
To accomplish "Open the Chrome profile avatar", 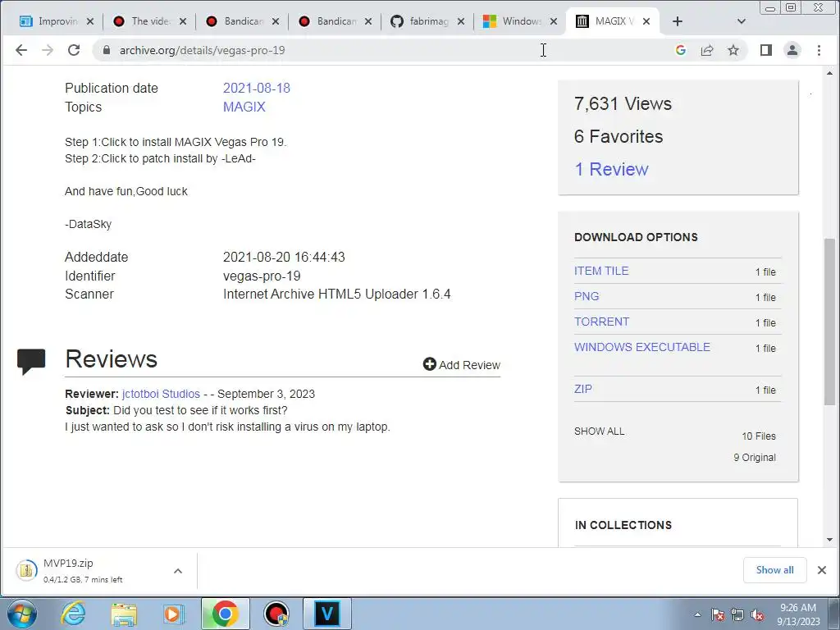I will pyautogui.click(x=792, y=50).
